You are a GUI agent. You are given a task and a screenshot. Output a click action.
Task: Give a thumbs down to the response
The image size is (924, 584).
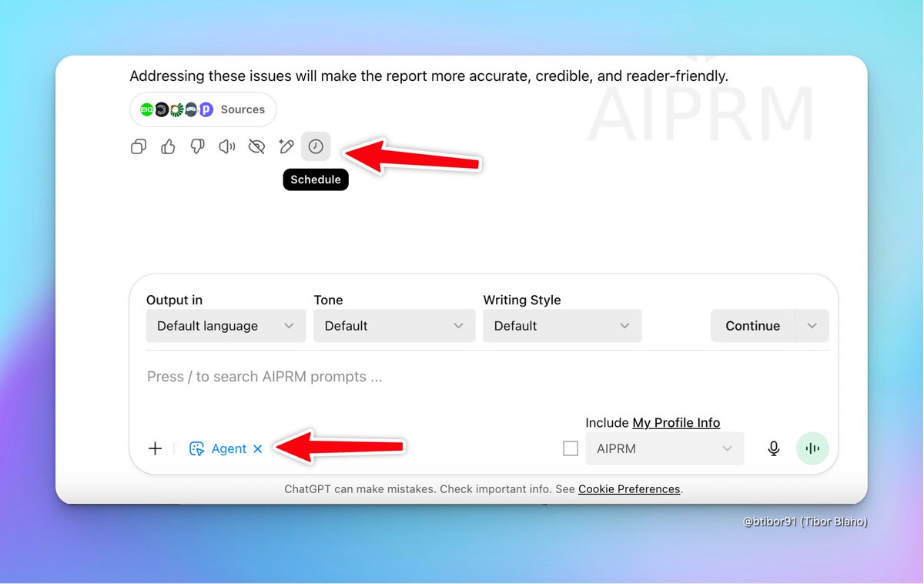(x=197, y=146)
